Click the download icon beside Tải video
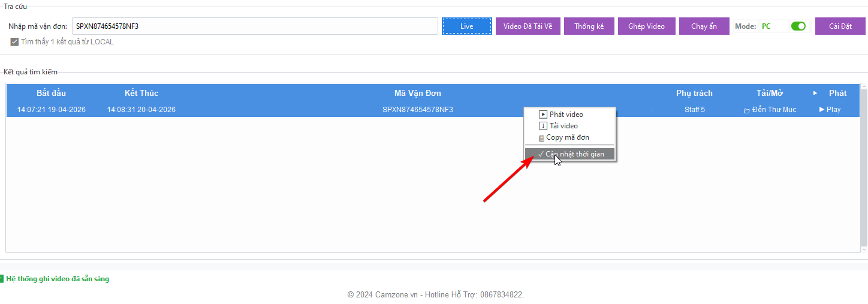 [x=543, y=126]
